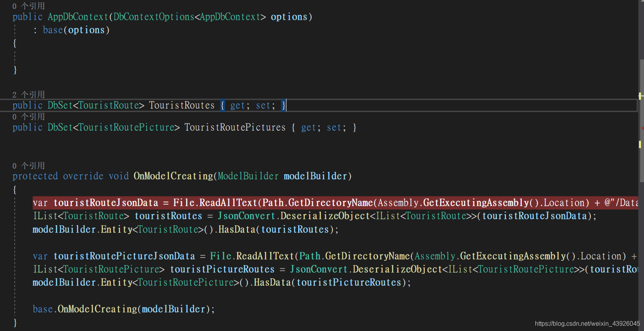
Task: Open '0 个引用' CodeLens above TouristRoutePictures
Action: pos(29,117)
